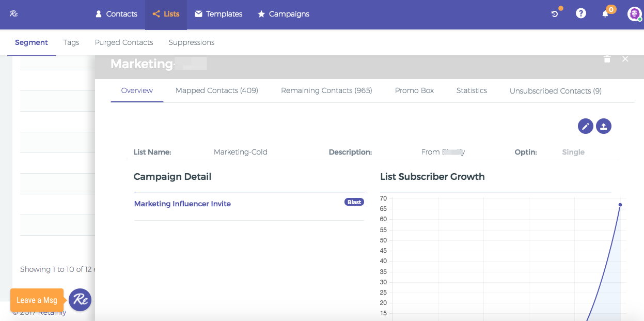Open the Templates menu item

pos(218,14)
